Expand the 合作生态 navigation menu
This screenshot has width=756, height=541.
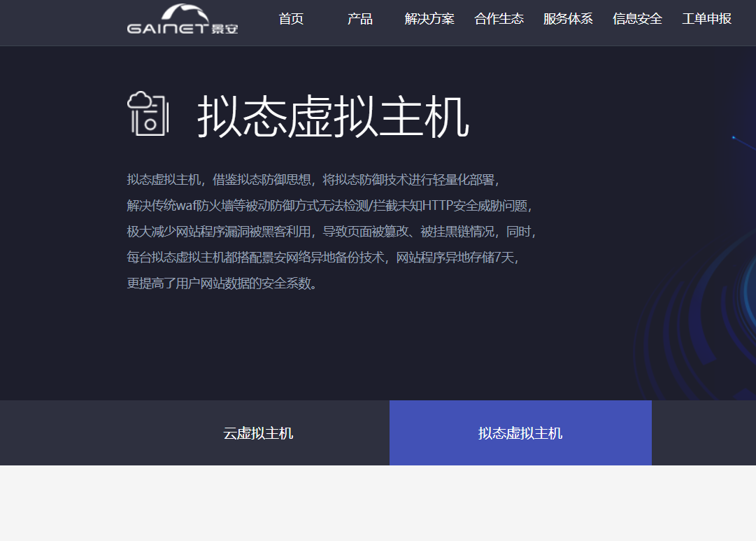coord(499,19)
